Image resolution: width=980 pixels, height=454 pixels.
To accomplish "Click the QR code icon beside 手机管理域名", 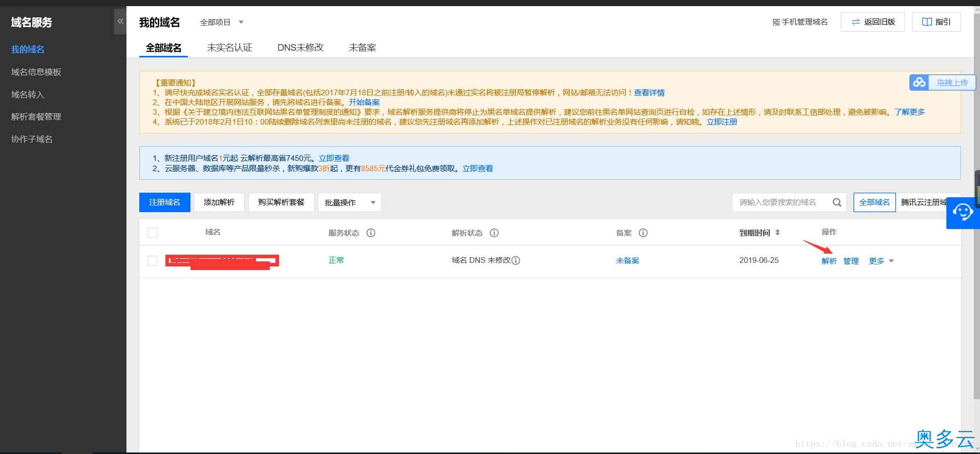I will [x=776, y=22].
